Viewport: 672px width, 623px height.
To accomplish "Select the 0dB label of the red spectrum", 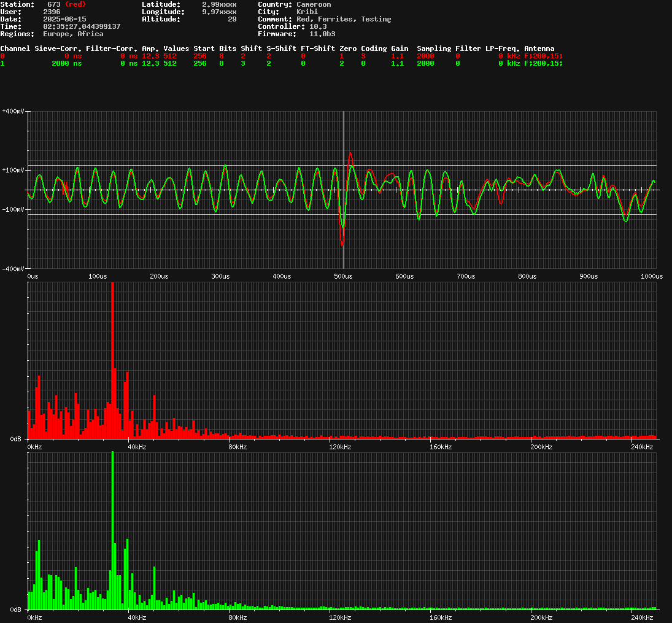I will (x=15, y=439).
